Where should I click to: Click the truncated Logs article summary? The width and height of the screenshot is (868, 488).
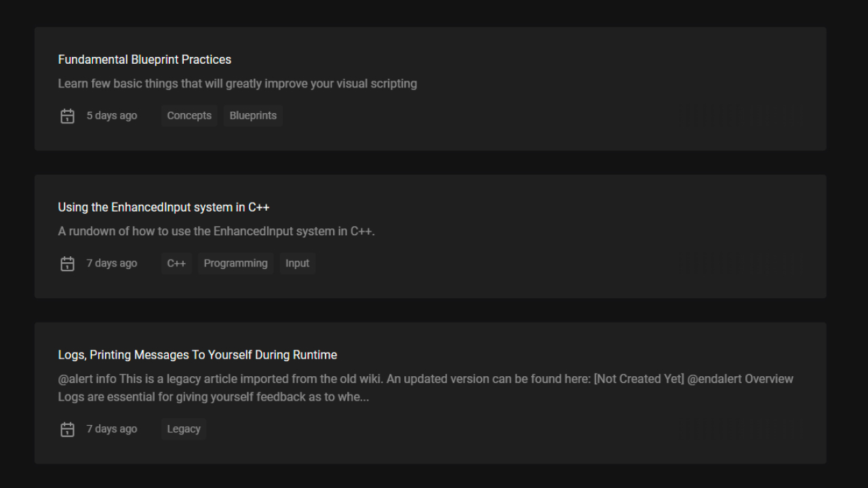point(425,388)
